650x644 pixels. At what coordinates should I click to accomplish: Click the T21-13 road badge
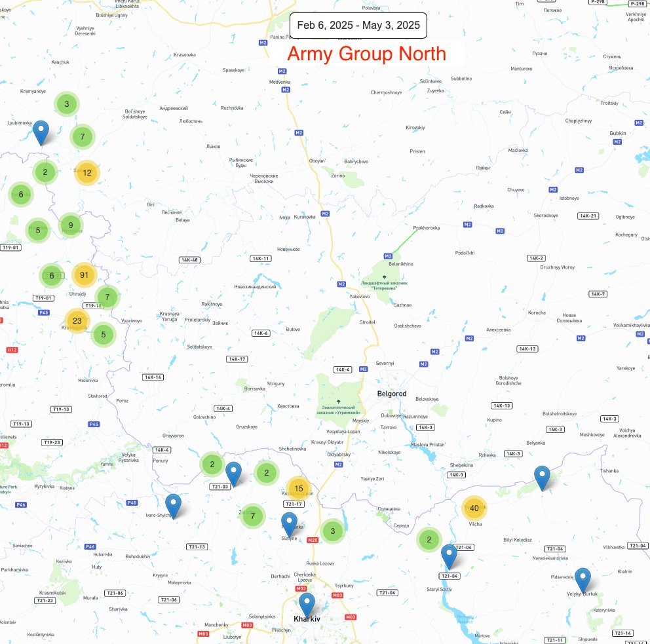click(x=197, y=546)
